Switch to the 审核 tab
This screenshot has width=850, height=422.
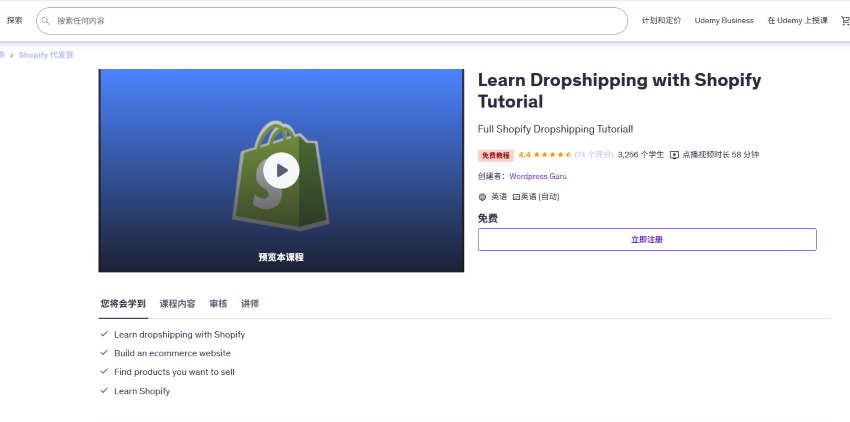[x=218, y=304]
